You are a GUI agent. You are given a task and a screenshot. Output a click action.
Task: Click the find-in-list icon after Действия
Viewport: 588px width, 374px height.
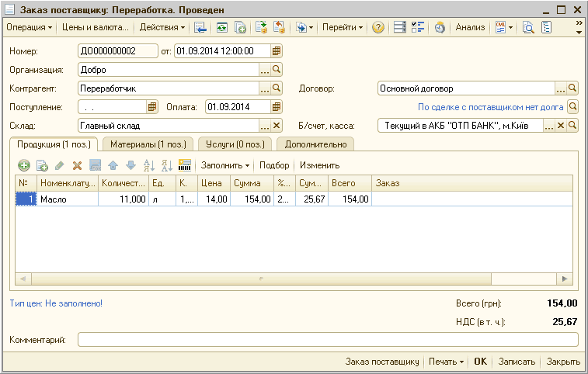tap(200, 27)
